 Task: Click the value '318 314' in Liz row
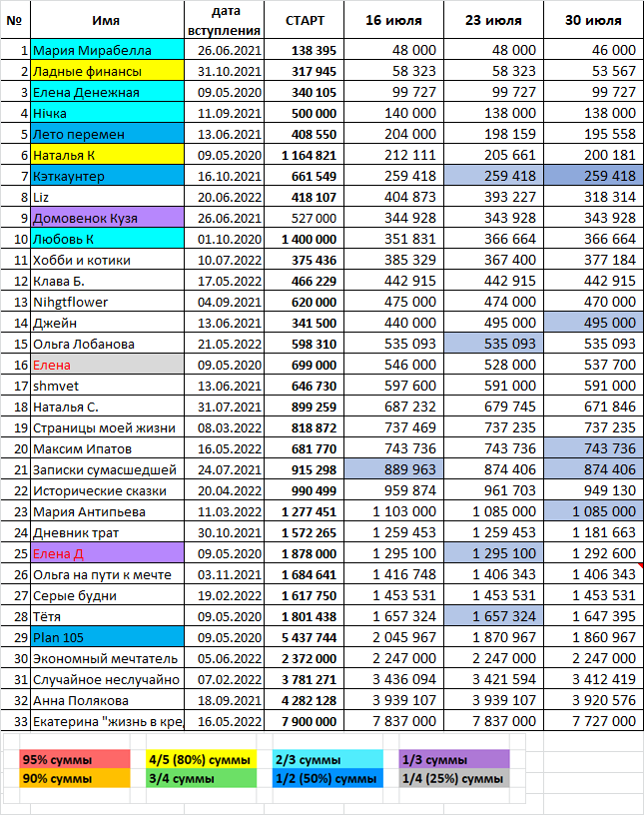click(593, 197)
